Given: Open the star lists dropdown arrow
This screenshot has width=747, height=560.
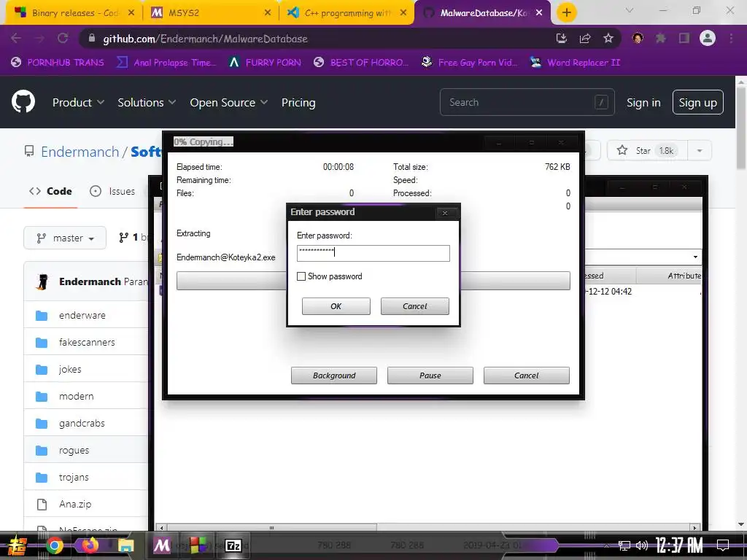Looking at the screenshot, I should (700, 150).
